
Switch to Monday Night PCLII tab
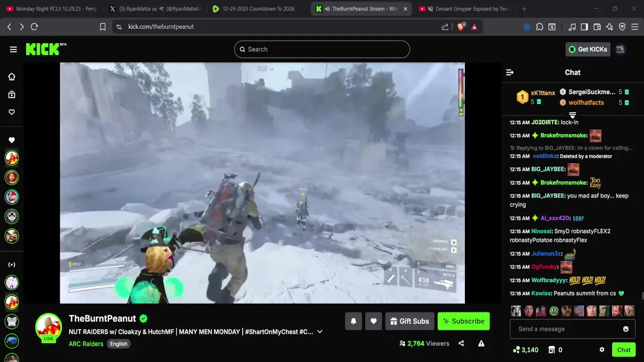(52, 9)
